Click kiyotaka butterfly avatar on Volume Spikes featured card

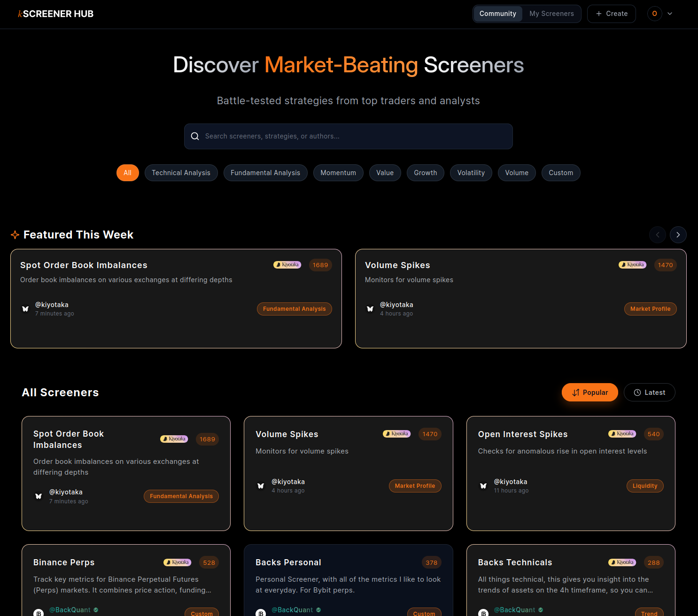(370, 309)
